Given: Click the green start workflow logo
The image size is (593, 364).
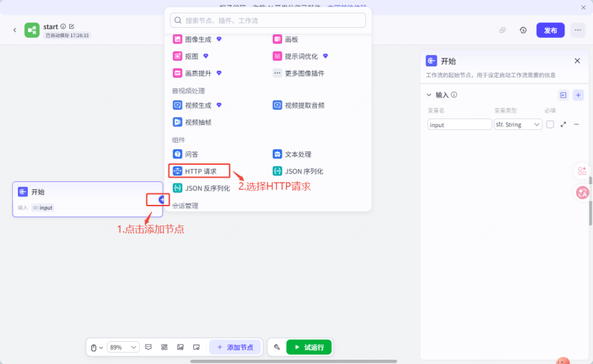Looking at the screenshot, I should (x=32, y=30).
